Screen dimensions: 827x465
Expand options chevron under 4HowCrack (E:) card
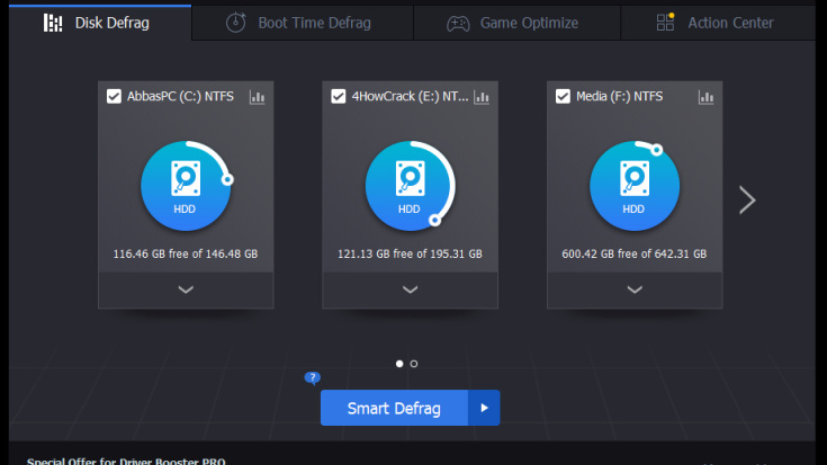[x=409, y=290]
